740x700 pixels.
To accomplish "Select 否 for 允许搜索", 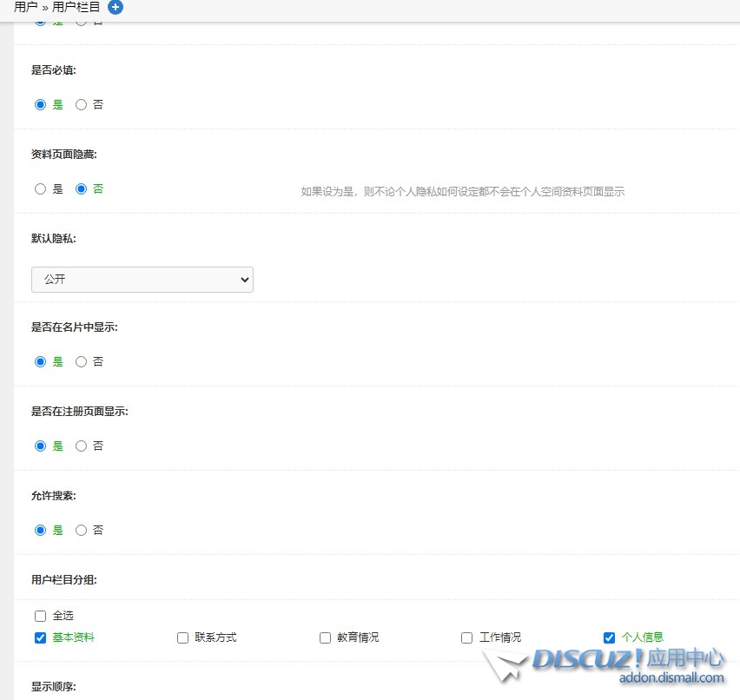I will point(80,530).
